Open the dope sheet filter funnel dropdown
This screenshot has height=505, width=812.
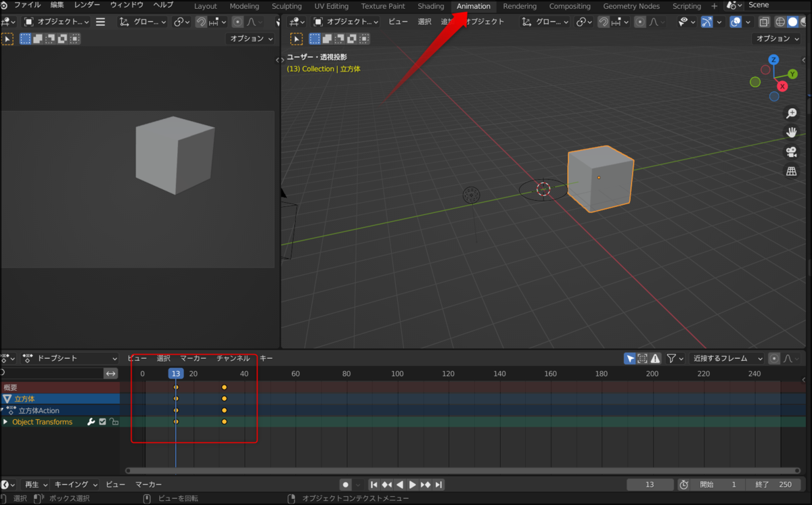pos(675,358)
